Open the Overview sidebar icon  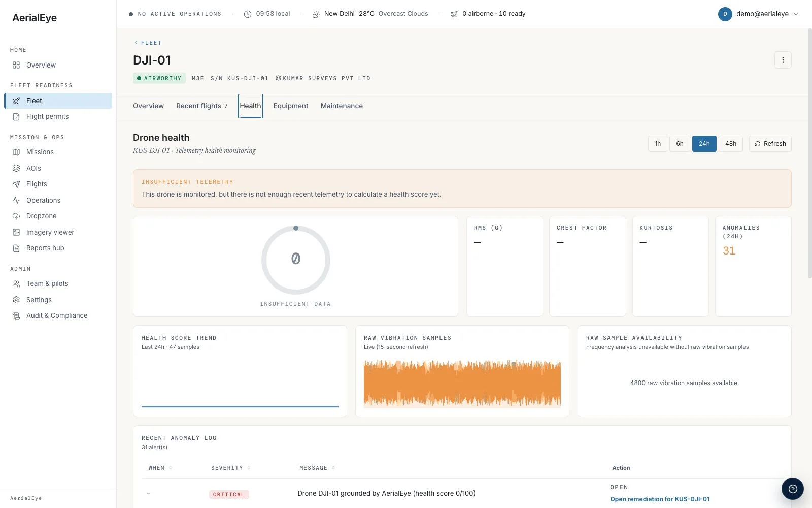[16, 65]
